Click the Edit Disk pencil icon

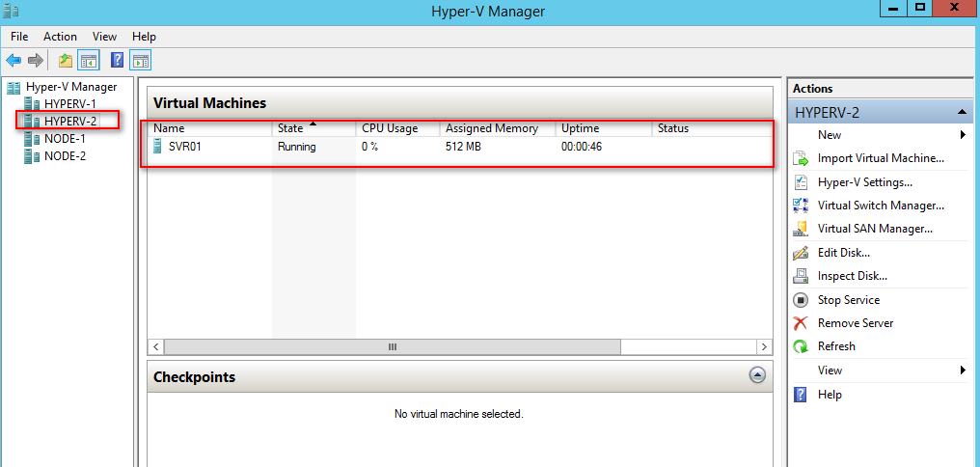coord(801,253)
